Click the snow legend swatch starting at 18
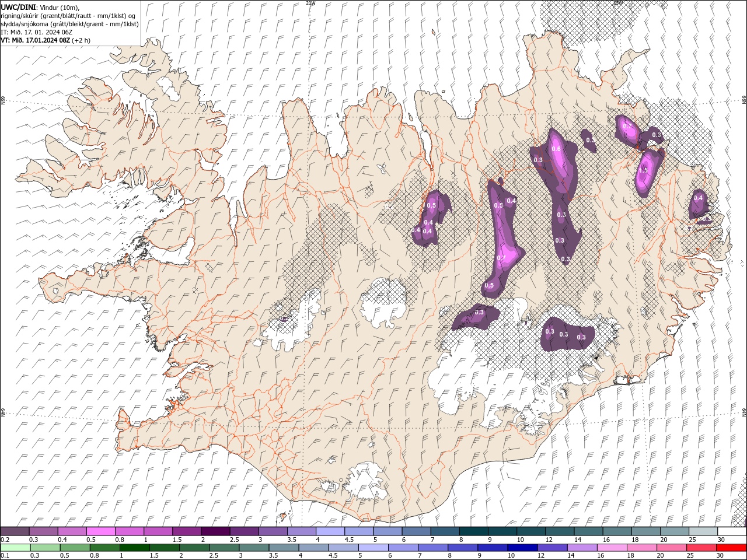 645,531
